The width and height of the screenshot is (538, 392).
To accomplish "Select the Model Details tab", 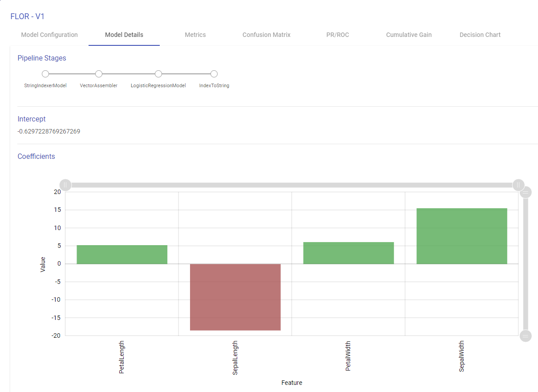I will (x=124, y=35).
